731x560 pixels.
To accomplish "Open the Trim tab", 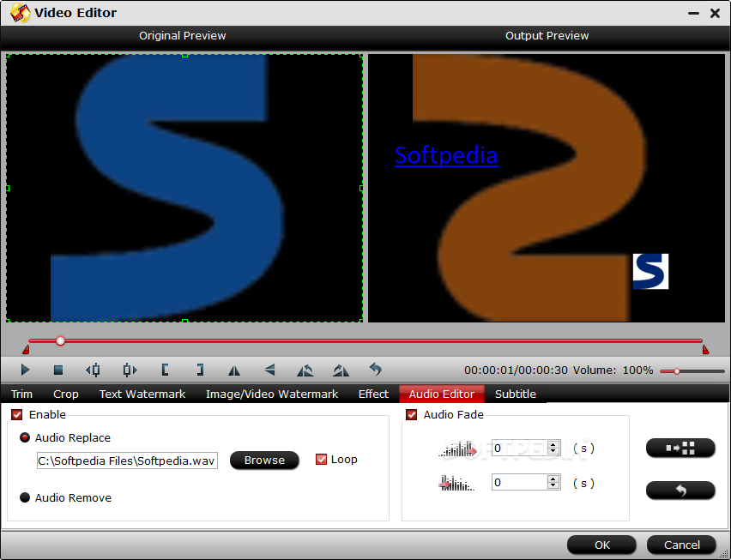I will pos(22,394).
